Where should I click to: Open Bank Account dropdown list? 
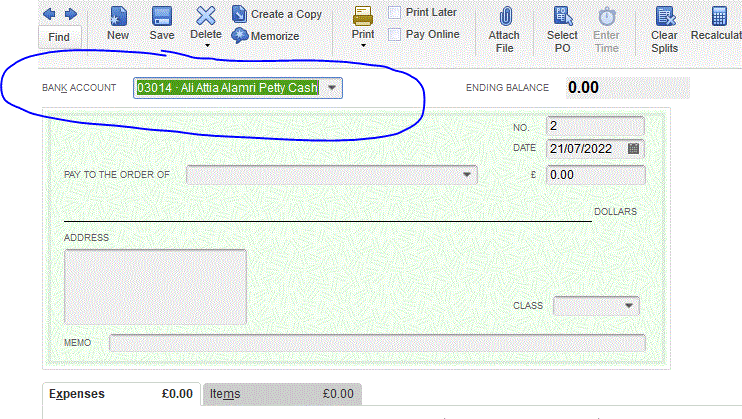coord(332,88)
